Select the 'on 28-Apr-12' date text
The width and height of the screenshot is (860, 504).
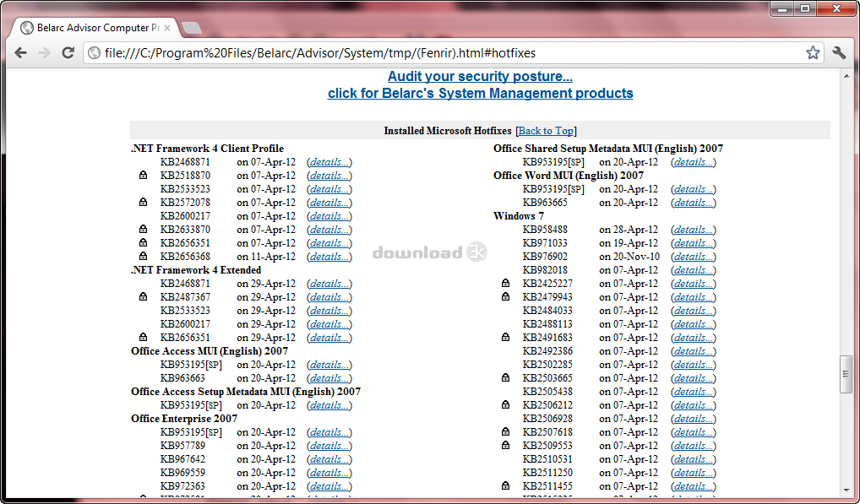pyautogui.click(x=629, y=230)
